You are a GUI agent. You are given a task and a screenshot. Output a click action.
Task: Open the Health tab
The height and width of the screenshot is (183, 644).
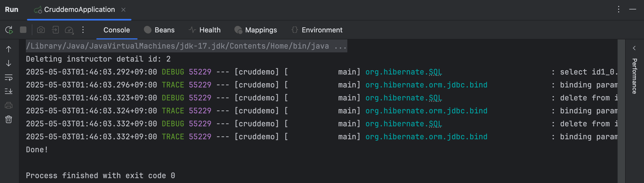point(205,30)
